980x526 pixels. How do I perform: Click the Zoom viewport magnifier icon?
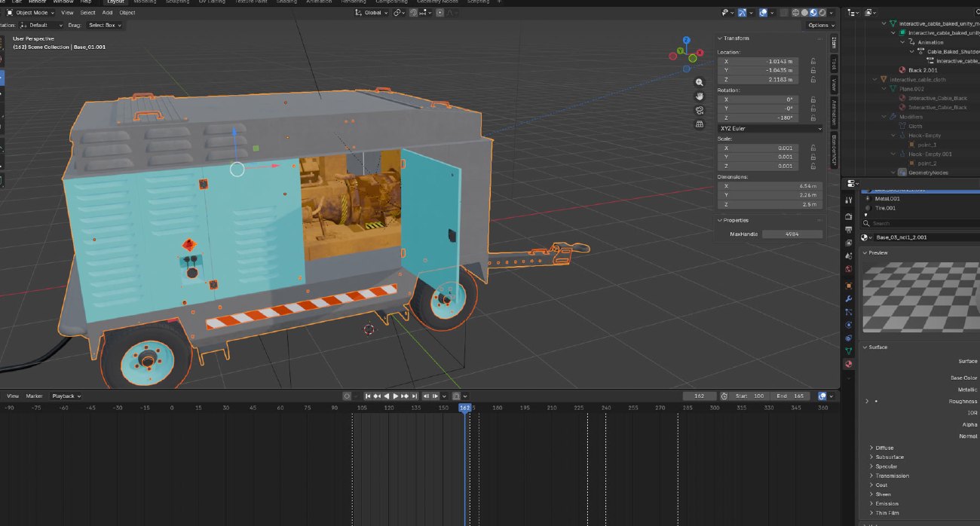tap(700, 82)
